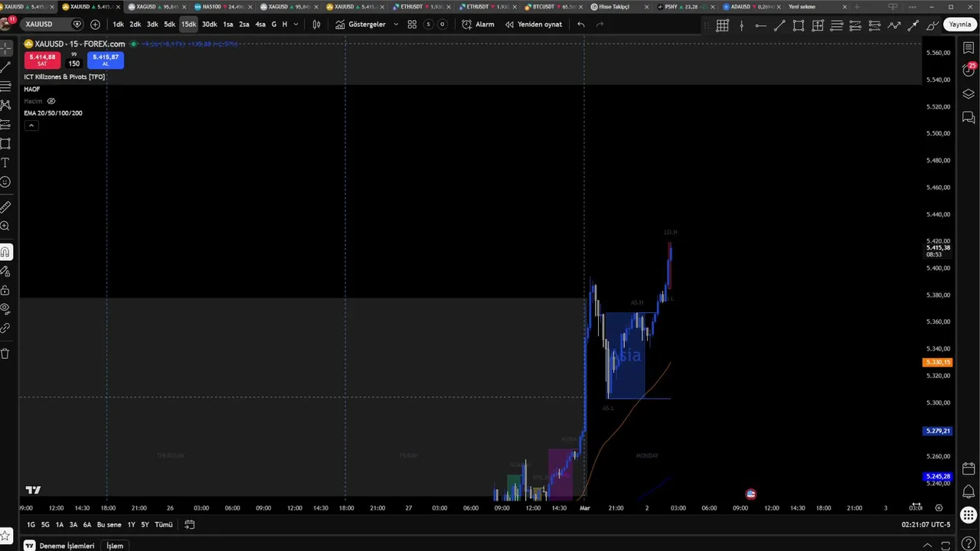This screenshot has height=551, width=980.
Task: Open the text annotation tool
Action: (x=5, y=163)
